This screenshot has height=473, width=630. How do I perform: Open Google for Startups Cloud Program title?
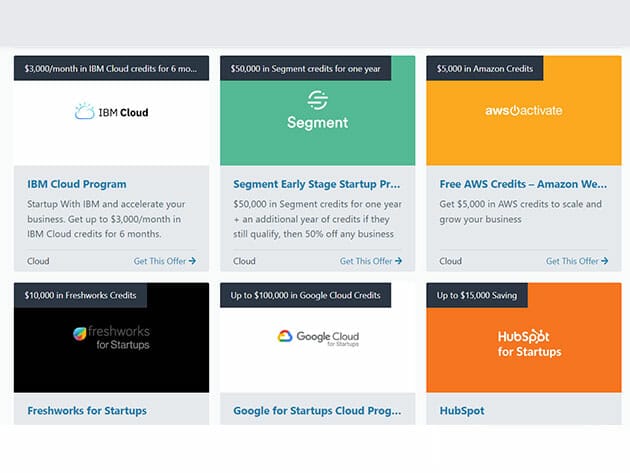coord(317,410)
